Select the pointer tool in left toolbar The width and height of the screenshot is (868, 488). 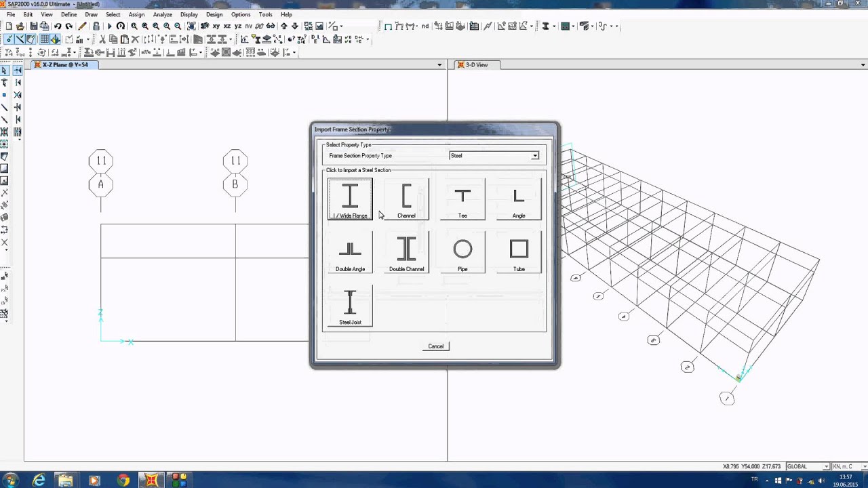coord(4,70)
